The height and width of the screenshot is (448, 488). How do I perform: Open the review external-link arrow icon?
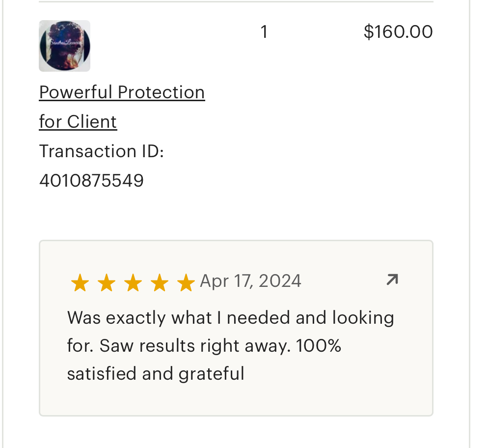click(392, 279)
